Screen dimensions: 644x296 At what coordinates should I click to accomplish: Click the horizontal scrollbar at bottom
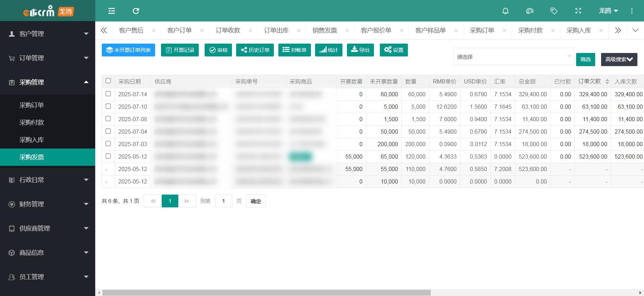click(266, 293)
